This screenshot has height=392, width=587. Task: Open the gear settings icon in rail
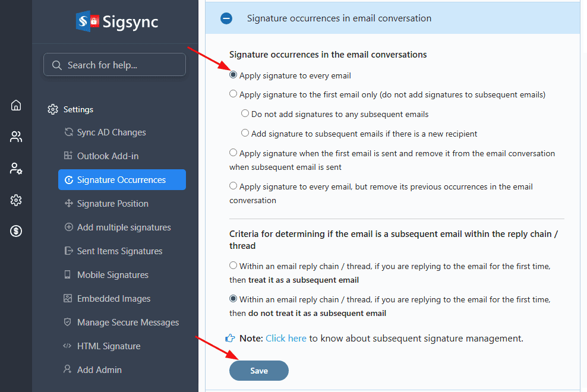click(16, 200)
